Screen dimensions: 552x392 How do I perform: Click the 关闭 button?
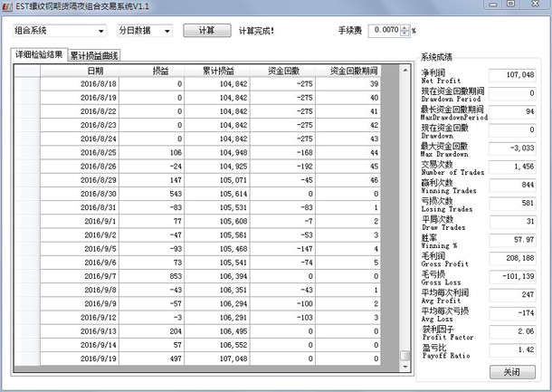(512, 372)
